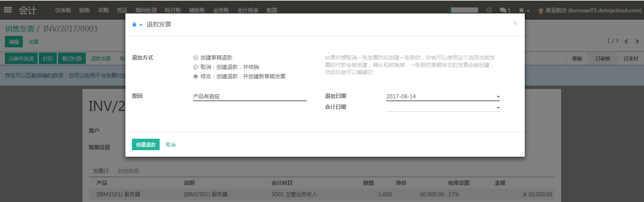
Task: Click the 会计 app title
Action: [28, 10]
